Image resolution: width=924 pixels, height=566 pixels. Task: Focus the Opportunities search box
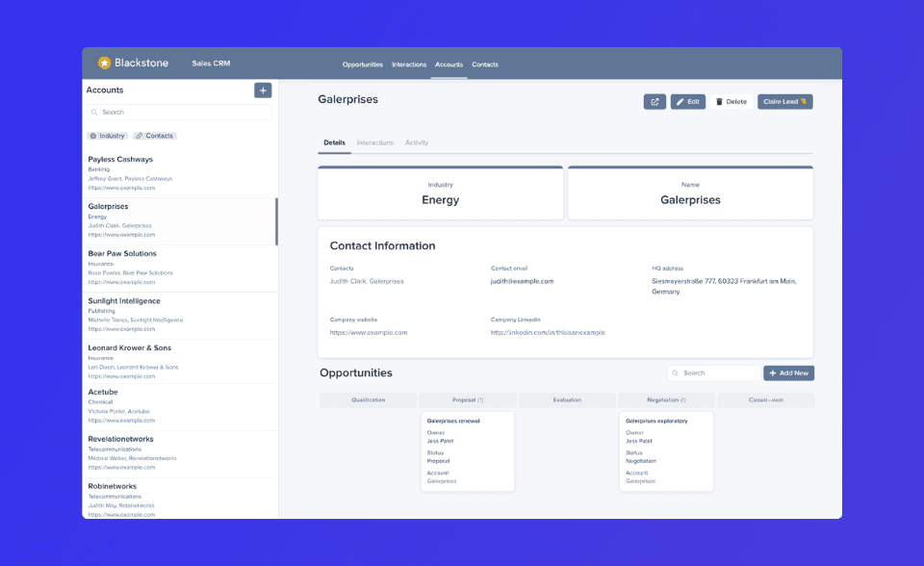tap(717, 373)
